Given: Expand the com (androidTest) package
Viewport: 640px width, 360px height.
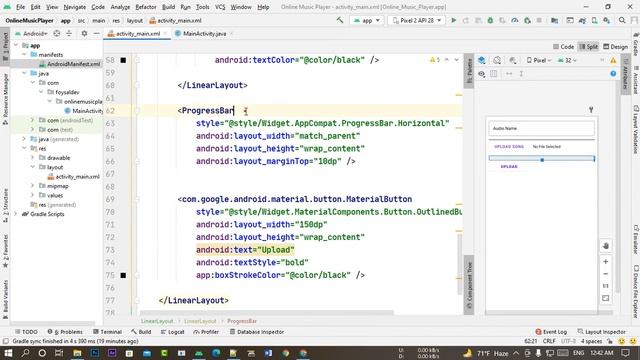Looking at the screenshot, I should (33, 120).
